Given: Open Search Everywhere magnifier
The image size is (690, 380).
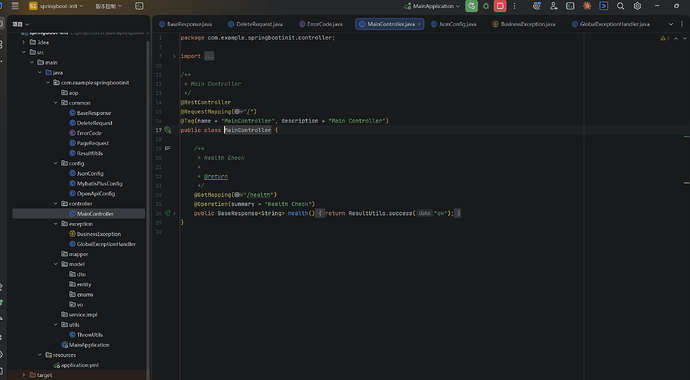Looking at the screenshot, I should click(620, 6).
